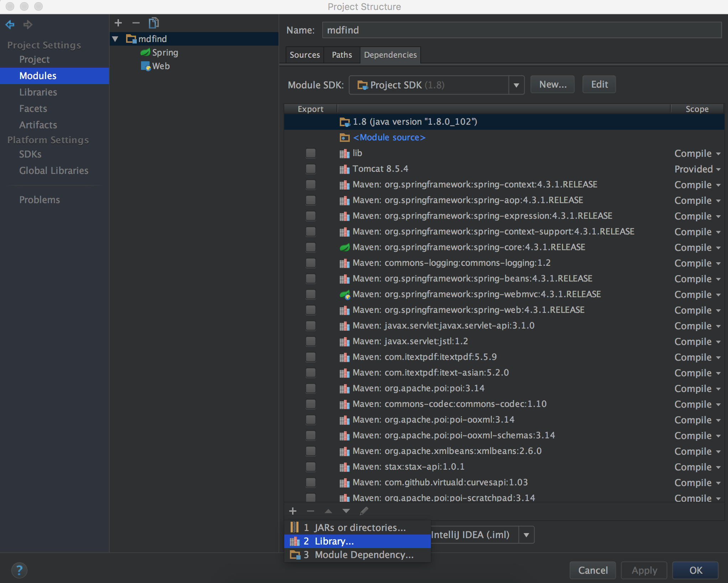Toggle export checkbox for lib
The image size is (728, 583).
[311, 153]
